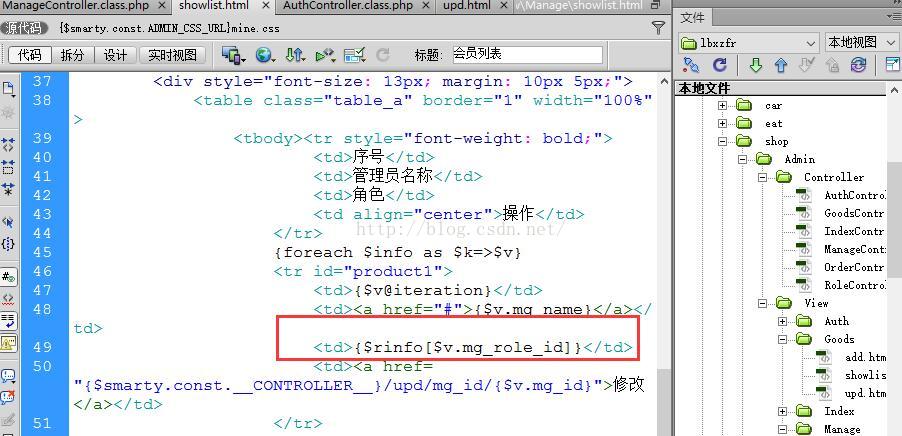Click the preview in browser globe icon
Viewport: 902px width, 436px height.
click(x=264, y=55)
